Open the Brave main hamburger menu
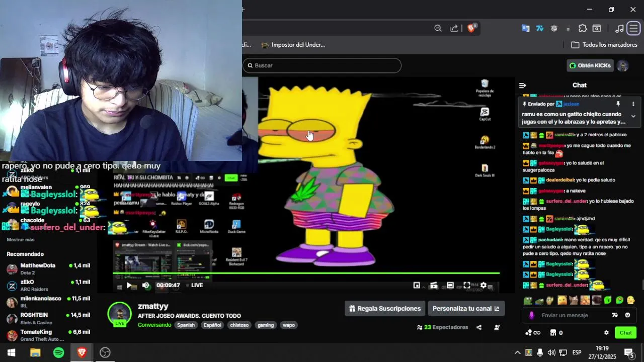The height and width of the screenshot is (362, 644). pos(633,29)
